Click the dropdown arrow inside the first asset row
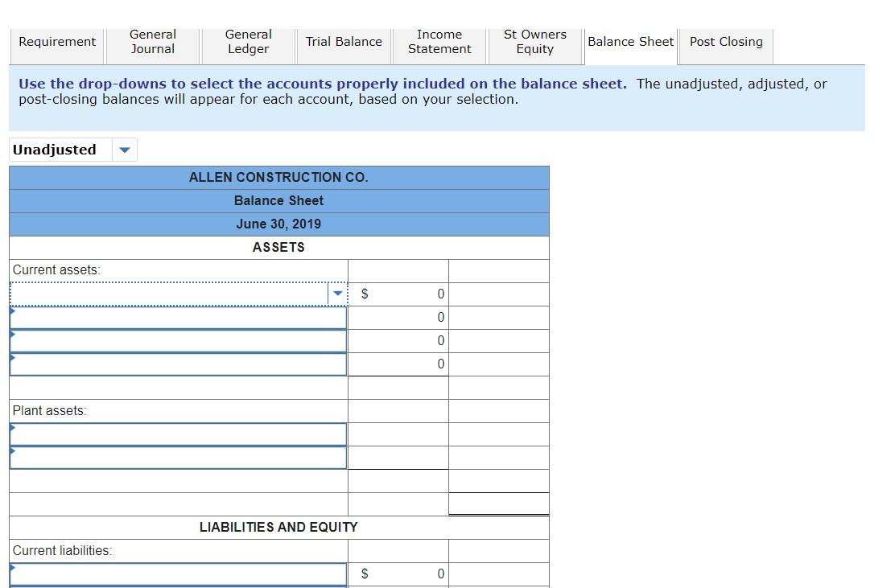This screenshot has width=895, height=588. pos(337,294)
